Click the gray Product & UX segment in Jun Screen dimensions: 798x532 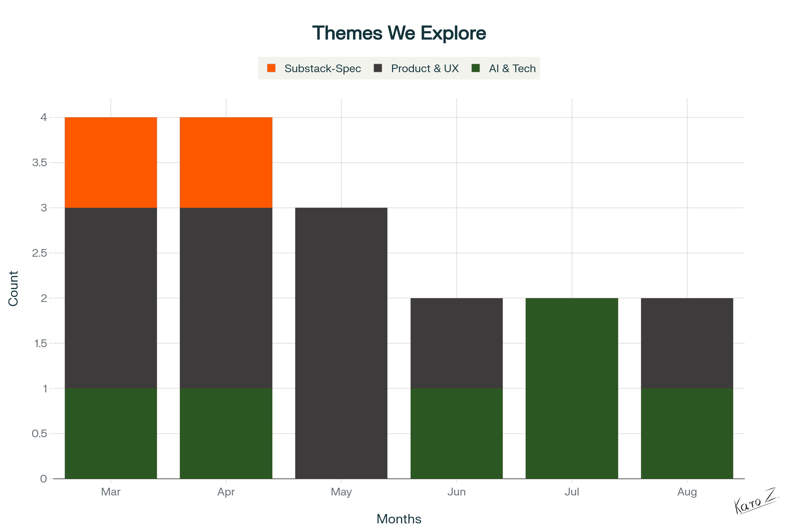click(x=456, y=343)
